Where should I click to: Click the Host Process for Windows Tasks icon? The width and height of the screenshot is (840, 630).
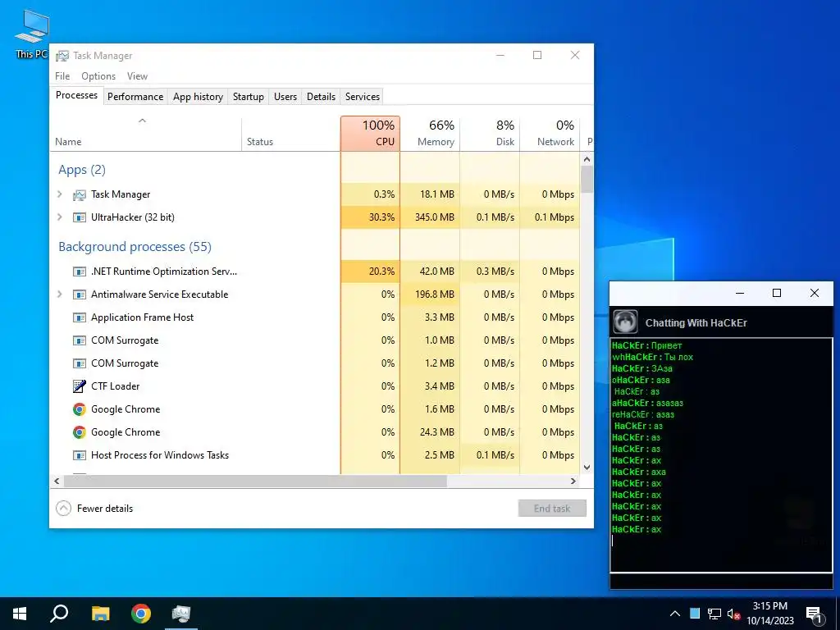pos(80,455)
